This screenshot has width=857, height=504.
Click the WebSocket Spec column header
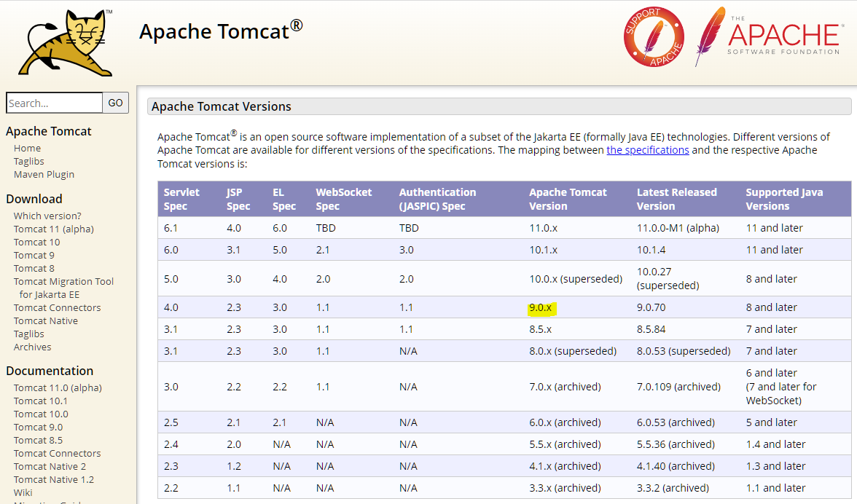click(344, 199)
